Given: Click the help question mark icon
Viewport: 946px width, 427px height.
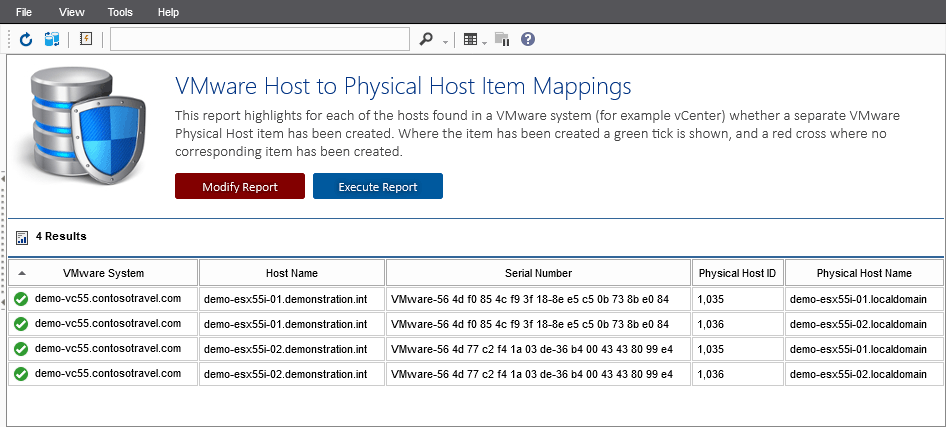Looking at the screenshot, I should (528, 40).
